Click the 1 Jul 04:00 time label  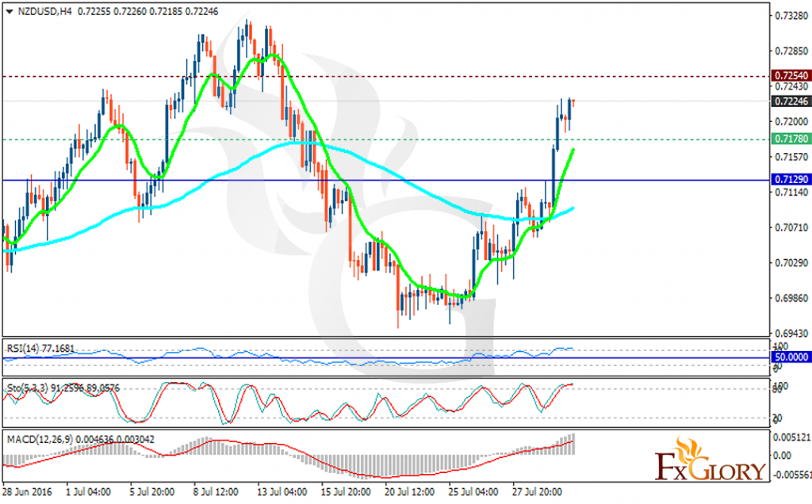click(88, 491)
